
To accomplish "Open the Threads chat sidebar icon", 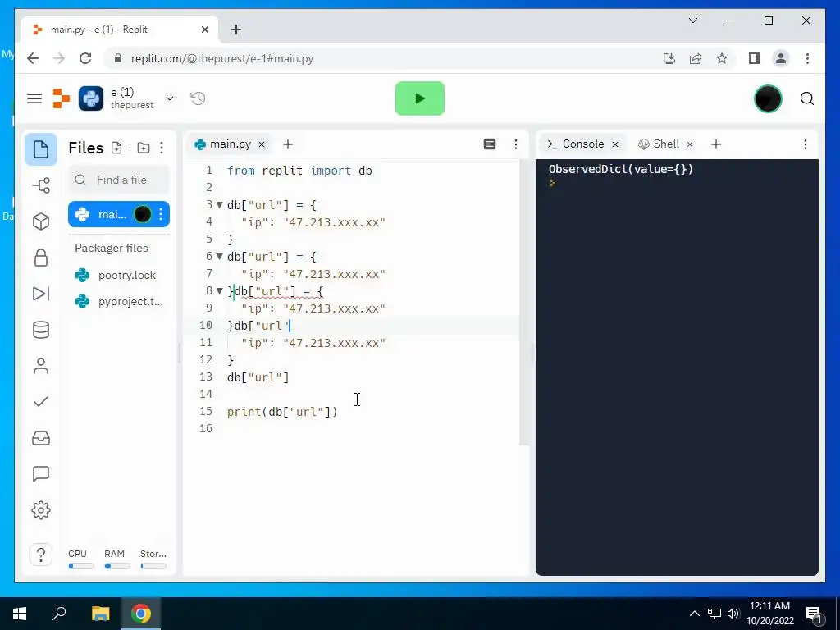I will (41, 474).
